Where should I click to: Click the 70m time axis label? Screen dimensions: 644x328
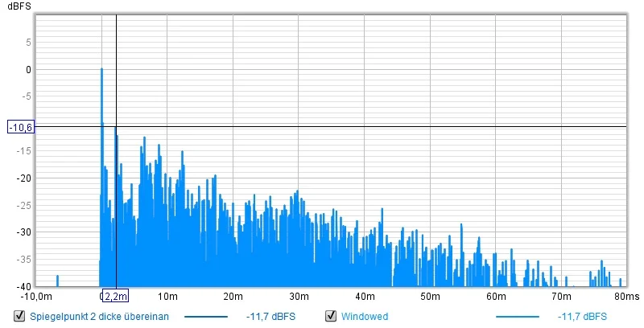[x=561, y=296]
